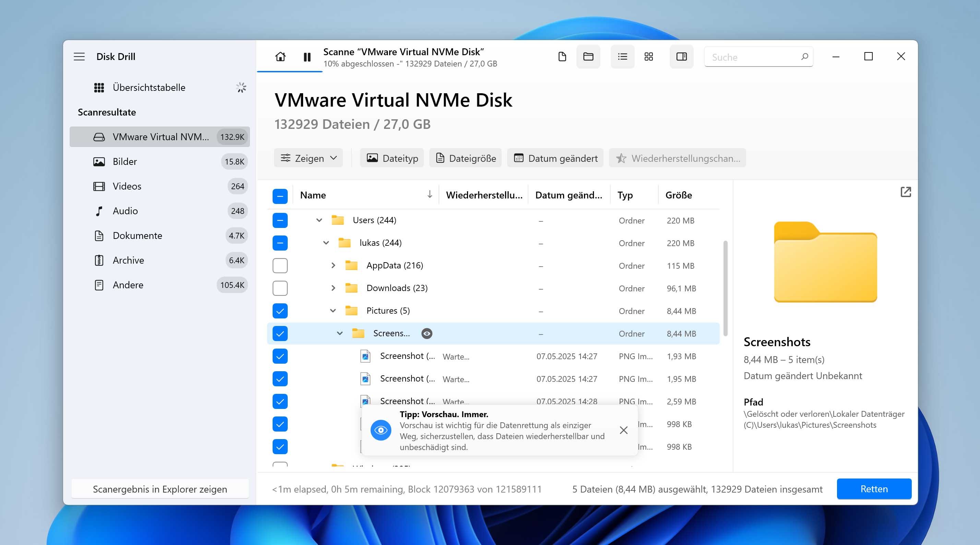Image resolution: width=980 pixels, height=545 pixels.
Task: Check the AppData (216) checkbox
Action: coord(280,265)
